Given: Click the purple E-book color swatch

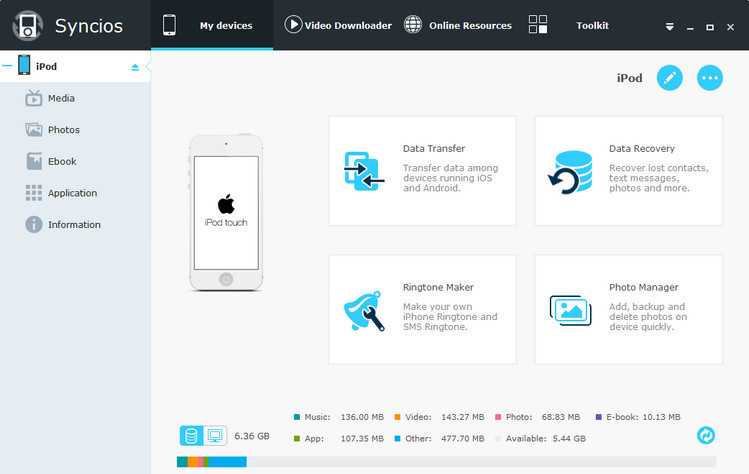Looking at the screenshot, I should pyautogui.click(x=599, y=417).
